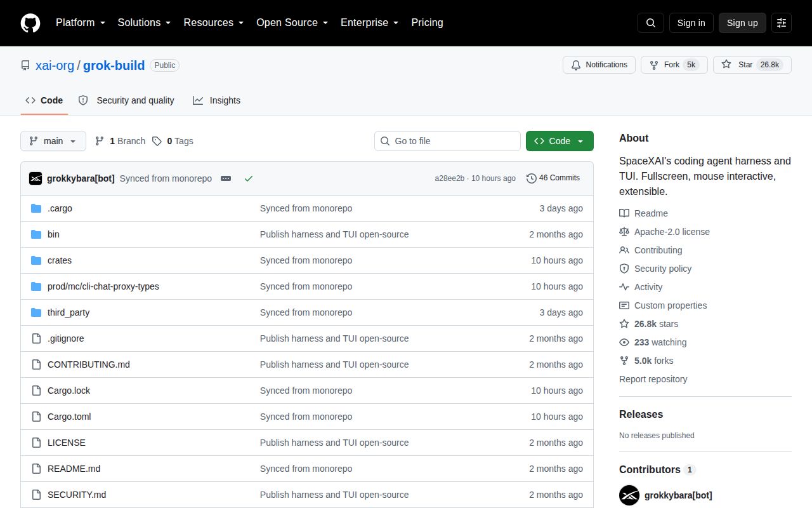
Task: Open the SECURITY.md file
Action: (x=77, y=495)
